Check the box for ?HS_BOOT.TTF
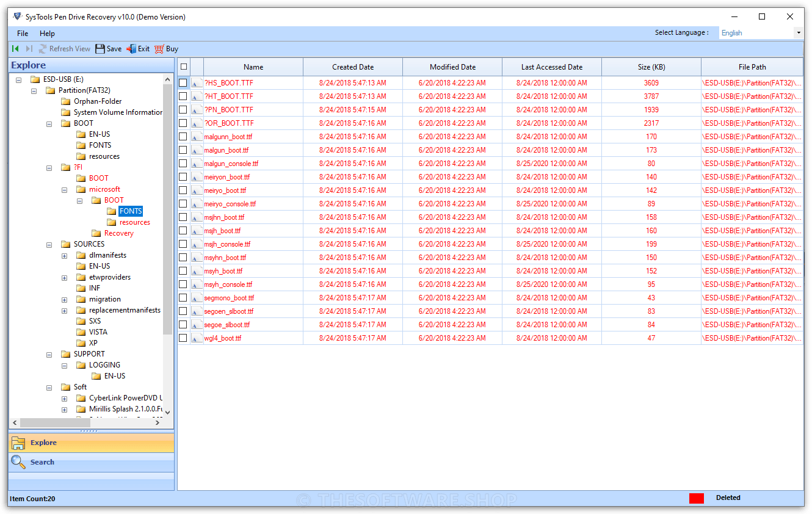Image resolution: width=812 pixels, height=514 pixels. point(183,83)
